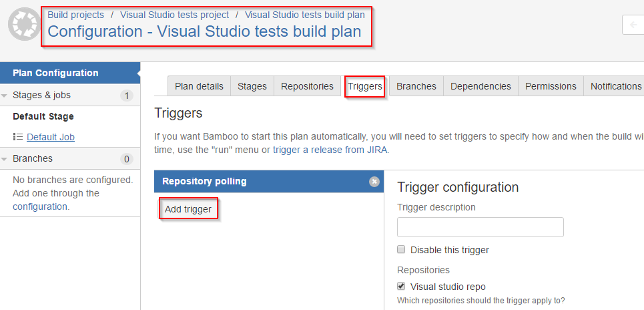This screenshot has height=310, width=644.
Task: Go to the Branches tab
Action: pos(416,86)
